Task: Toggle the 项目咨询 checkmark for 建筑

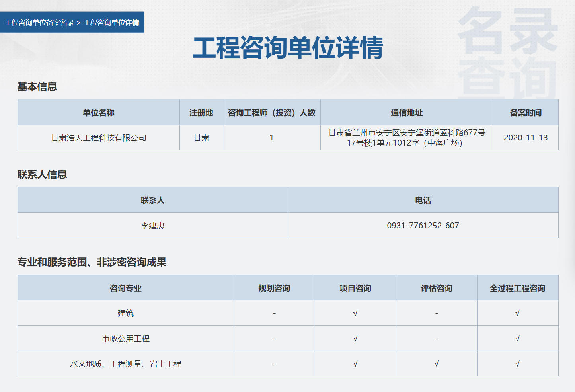Action: click(x=355, y=313)
